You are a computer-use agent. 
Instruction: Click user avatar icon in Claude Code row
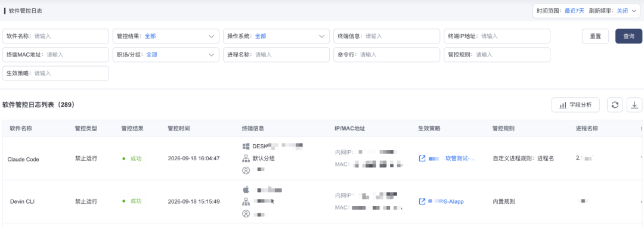click(246, 170)
